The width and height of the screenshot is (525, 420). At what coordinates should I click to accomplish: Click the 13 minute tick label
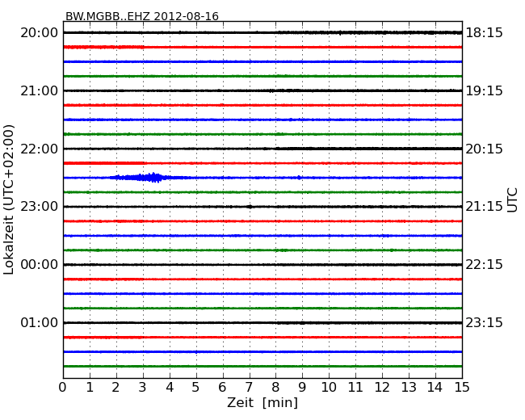[x=409, y=387]
